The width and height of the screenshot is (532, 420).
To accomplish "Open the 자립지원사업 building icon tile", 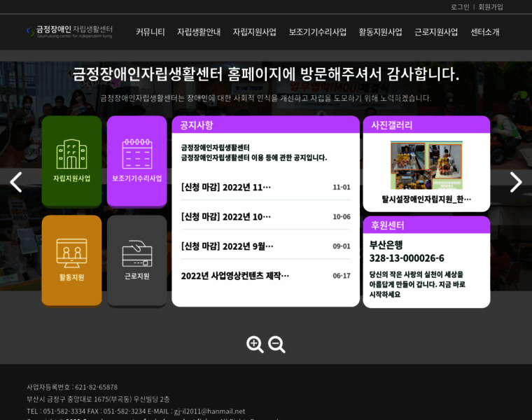I will pos(71,161).
